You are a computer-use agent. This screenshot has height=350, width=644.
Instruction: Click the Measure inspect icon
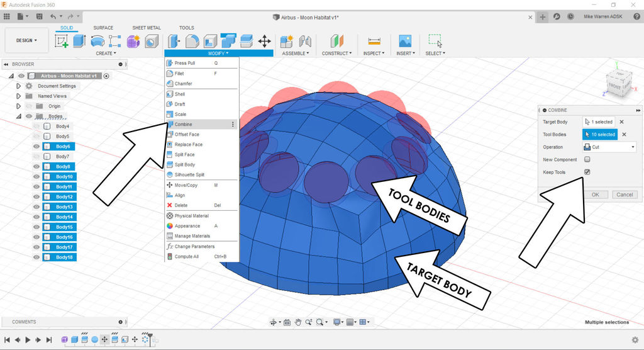click(x=374, y=41)
